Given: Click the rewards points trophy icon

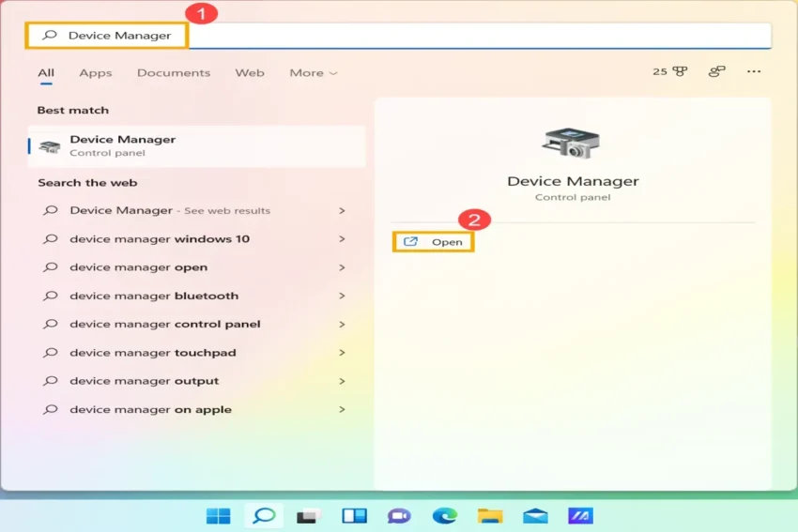Looking at the screenshot, I should tap(681, 71).
